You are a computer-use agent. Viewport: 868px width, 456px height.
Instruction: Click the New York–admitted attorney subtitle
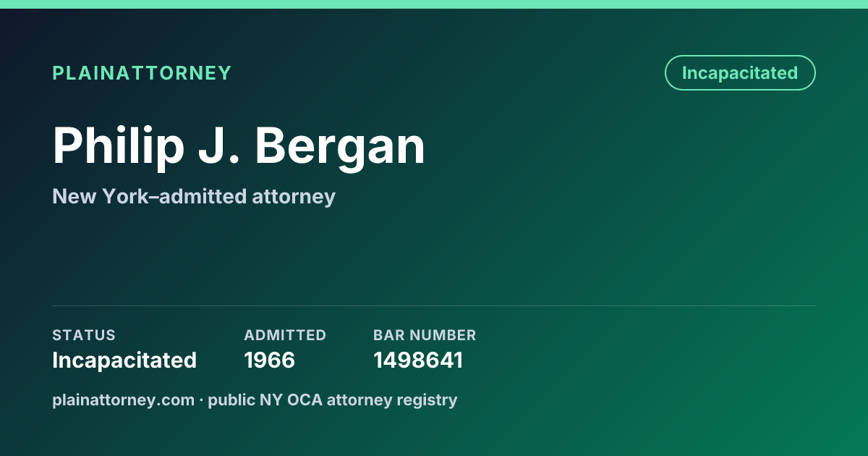[194, 196]
